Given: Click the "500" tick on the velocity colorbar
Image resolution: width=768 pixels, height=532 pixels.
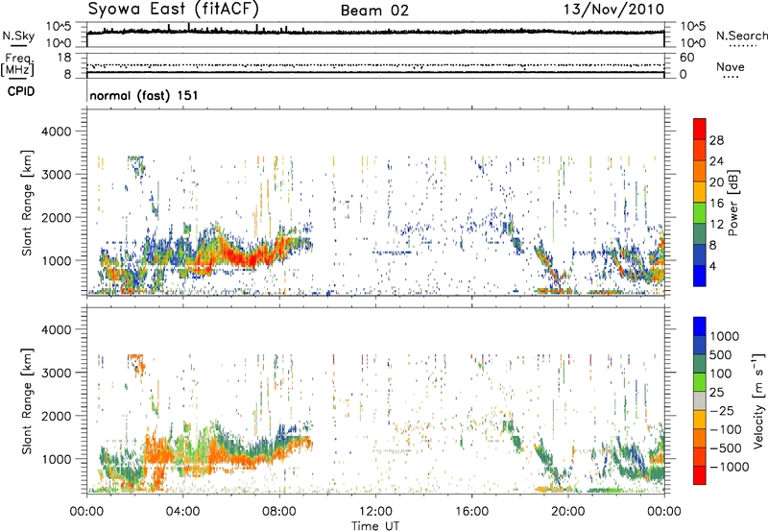Looking at the screenshot, I should coord(721,354).
